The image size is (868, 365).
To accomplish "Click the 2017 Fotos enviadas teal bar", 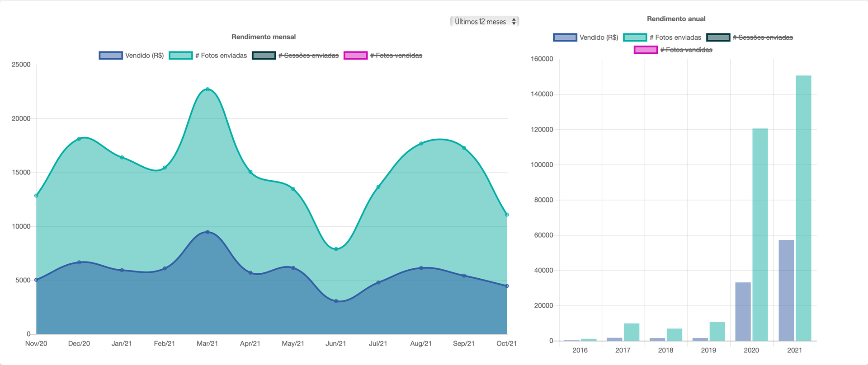I will (632, 332).
